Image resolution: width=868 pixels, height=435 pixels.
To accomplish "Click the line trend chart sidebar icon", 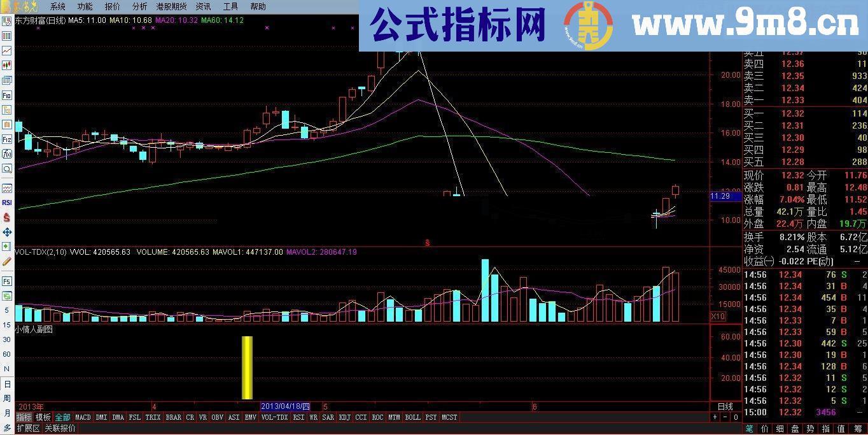I will pos(7,50).
